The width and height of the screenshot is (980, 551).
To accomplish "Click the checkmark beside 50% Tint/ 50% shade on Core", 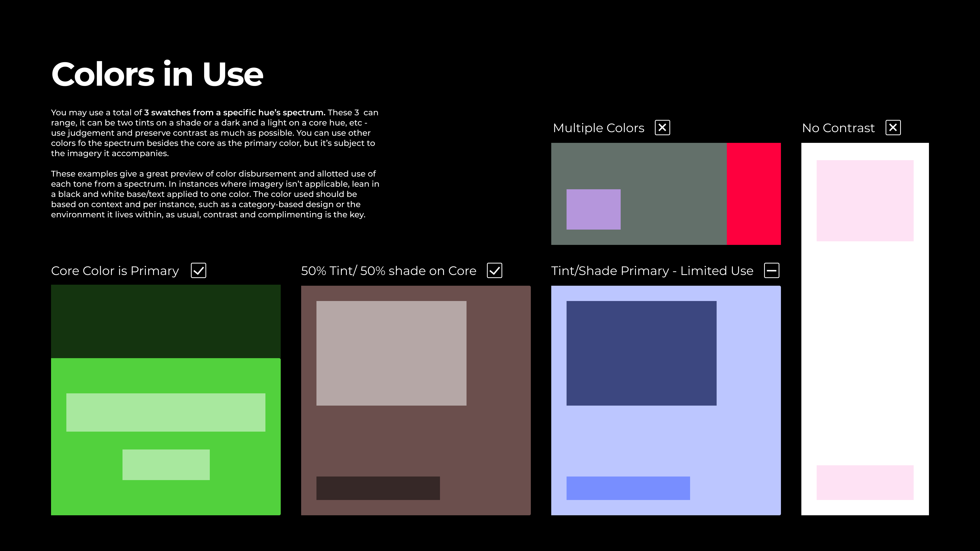I will coord(495,270).
